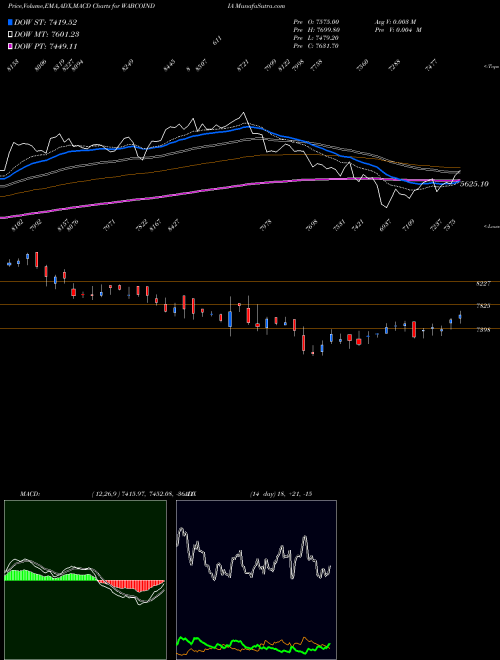Screen dimensions: 500x660
Task: Click the 'Avg V: 0.003 M' volume text
Action: pos(395,21)
